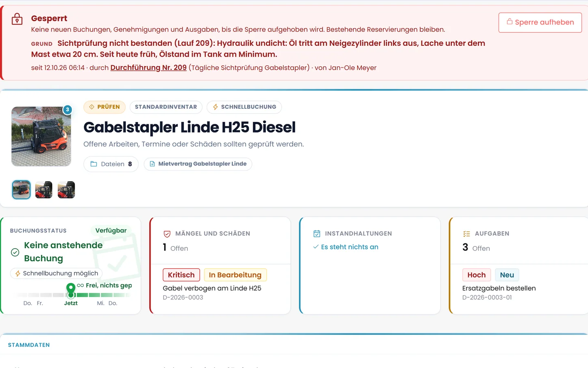
Task: Select the second forklift thumbnail
Action: [44, 190]
